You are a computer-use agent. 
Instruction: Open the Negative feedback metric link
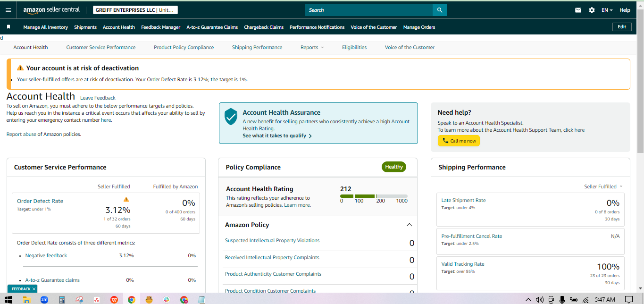tap(46, 255)
